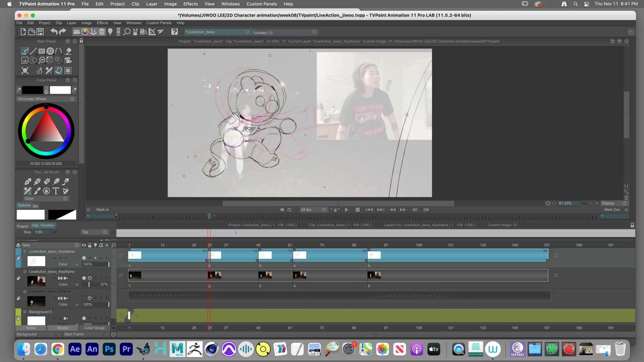The width and height of the screenshot is (644, 362).
Task: Open the 24 fps frame rate dropdown
Action: pos(324,210)
